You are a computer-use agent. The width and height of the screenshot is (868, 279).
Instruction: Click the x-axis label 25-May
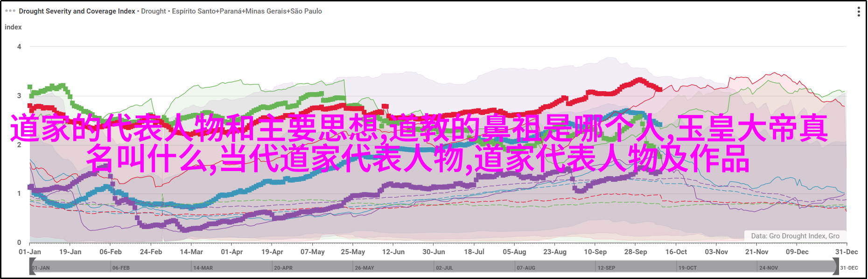353,252
